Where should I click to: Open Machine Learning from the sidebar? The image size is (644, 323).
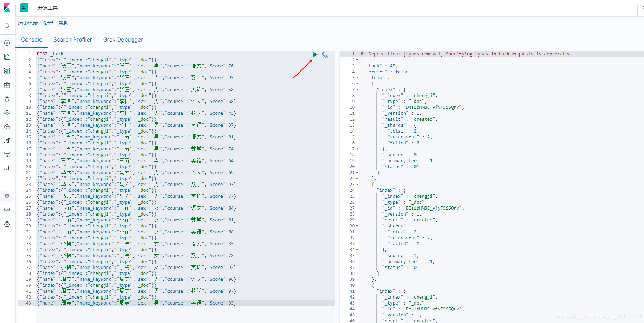point(7,113)
